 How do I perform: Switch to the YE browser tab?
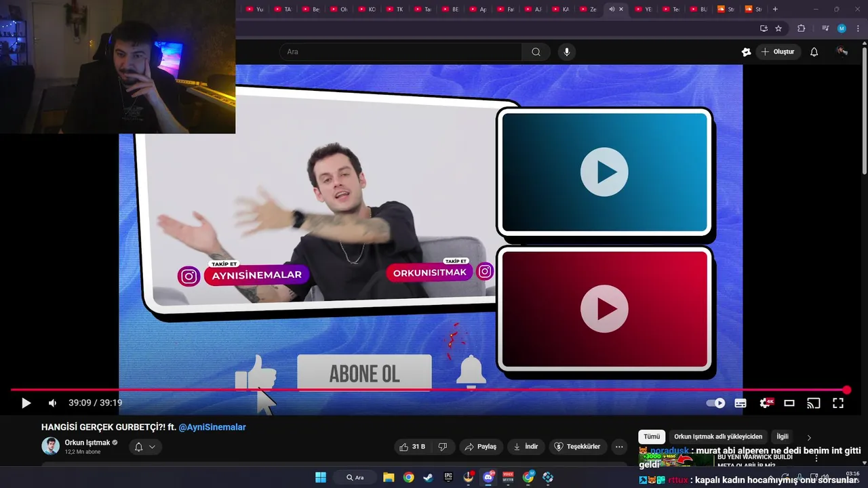click(644, 9)
